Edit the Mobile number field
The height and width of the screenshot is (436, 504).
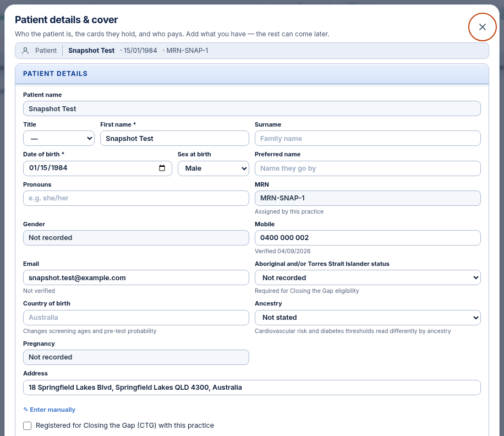[x=368, y=238]
